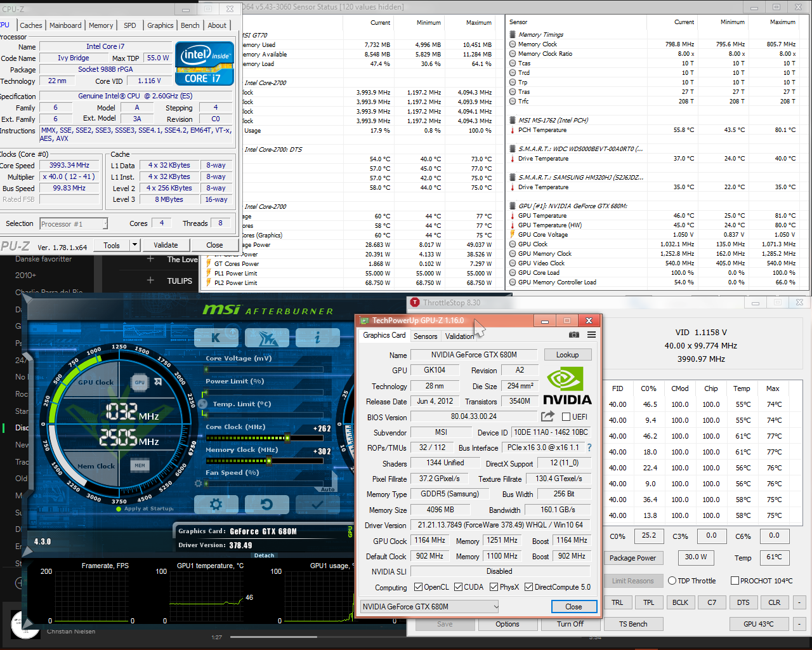Image resolution: width=812 pixels, height=650 pixels.
Task: Apply Afterburner settings with the checkmark button
Action: (317, 505)
